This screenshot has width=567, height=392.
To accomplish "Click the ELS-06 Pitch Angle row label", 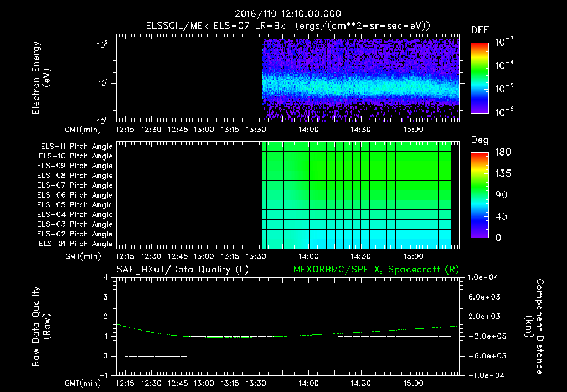I will [75, 195].
